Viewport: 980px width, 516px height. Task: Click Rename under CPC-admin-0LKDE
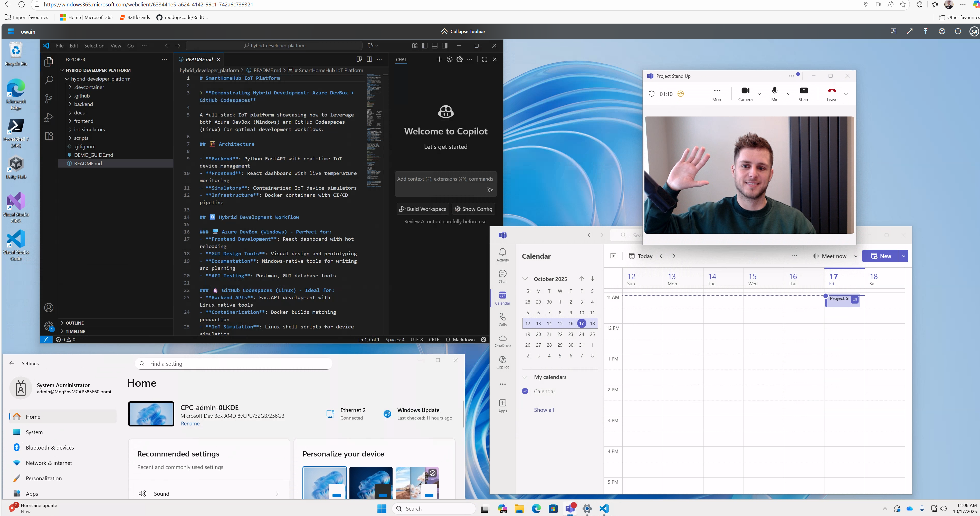(190, 423)
